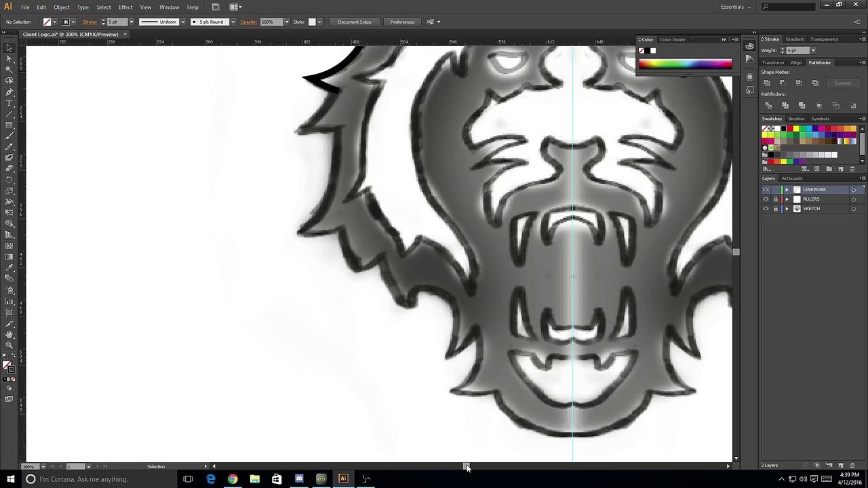
Task: Switch to the Artboards tab
Action: coord(791,178)
